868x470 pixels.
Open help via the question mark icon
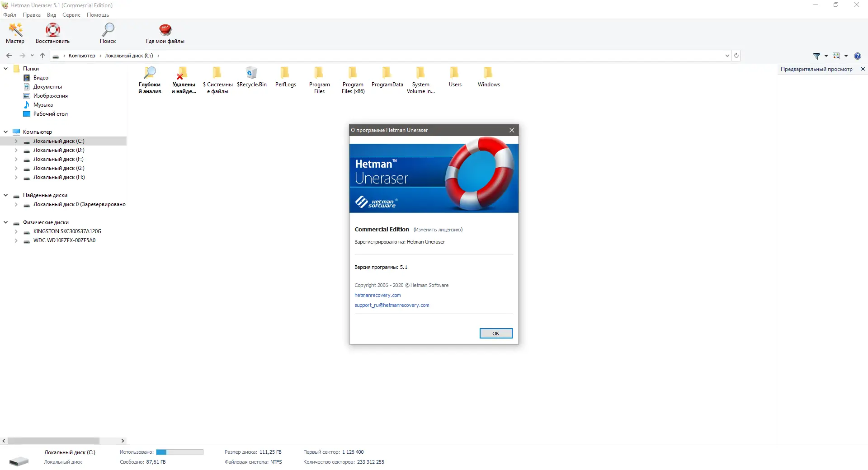[858, 56]
